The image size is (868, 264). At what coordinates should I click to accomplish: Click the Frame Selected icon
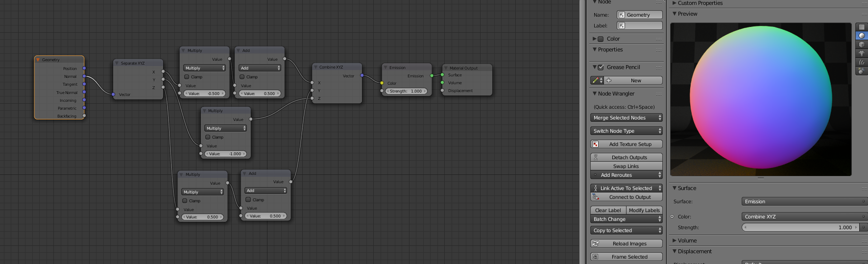595,257
